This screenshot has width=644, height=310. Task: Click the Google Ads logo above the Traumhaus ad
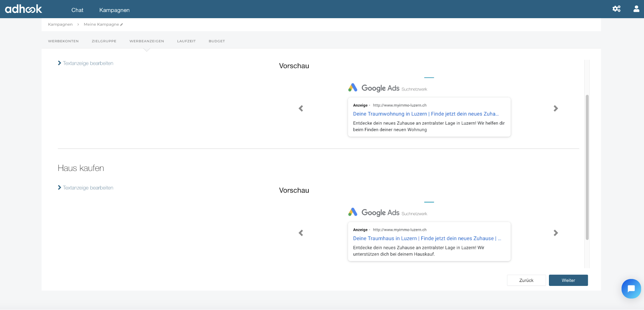[x=374, y=212]
